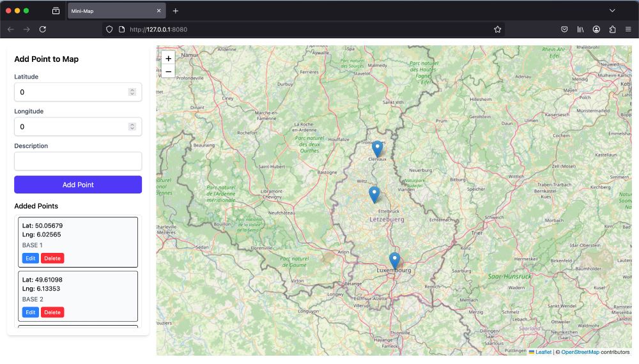Save page to Pocket
The image size is (639, 364).
click(564, 29)
